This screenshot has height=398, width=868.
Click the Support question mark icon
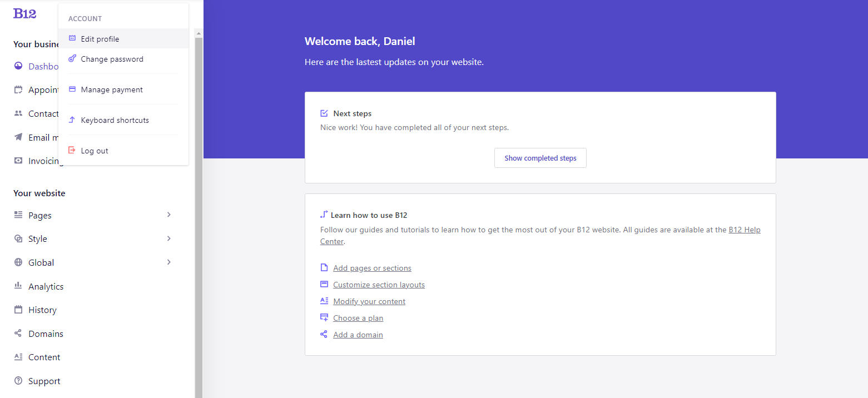coord(18,381)
